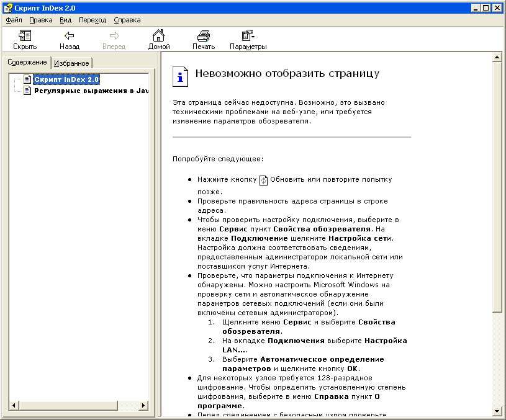Click the page icon beside Регулярные выражения
The height and width of the screenshot is (420, 506).
pos(27,91)
